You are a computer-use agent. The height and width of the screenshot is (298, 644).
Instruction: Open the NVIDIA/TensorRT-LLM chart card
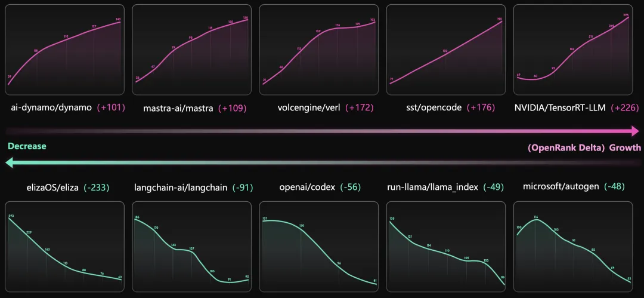tap(573, 50)
